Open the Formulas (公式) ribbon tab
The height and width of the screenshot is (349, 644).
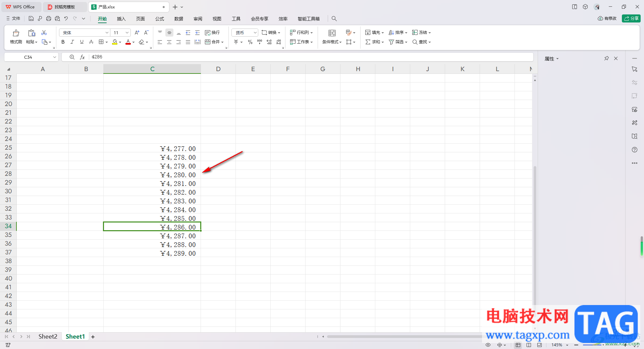click(x=160, y=19)
